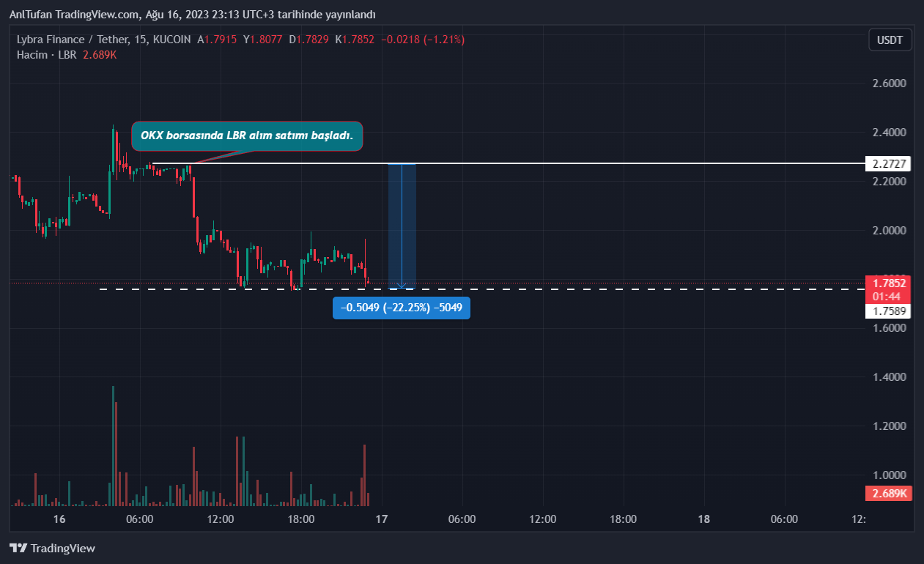The height and width of the screenshot is (564, 924).
Task: Select the blue -0.5049 (-22.25%) measurement label
Action: tap(402, 308)
